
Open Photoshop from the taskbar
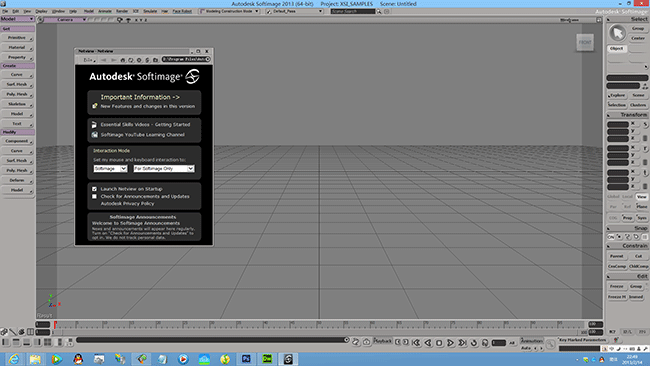tap(246, 359)
